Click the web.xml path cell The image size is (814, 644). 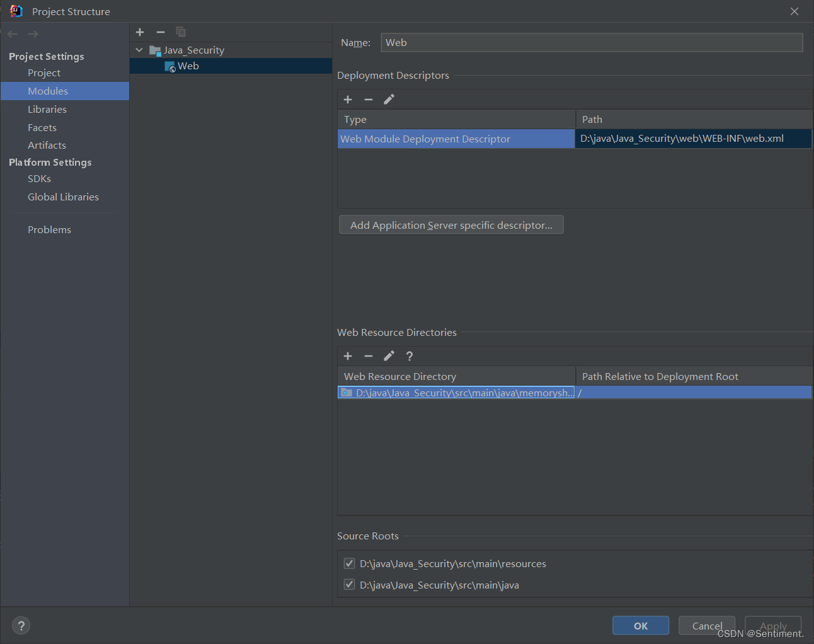click(694, 139)
